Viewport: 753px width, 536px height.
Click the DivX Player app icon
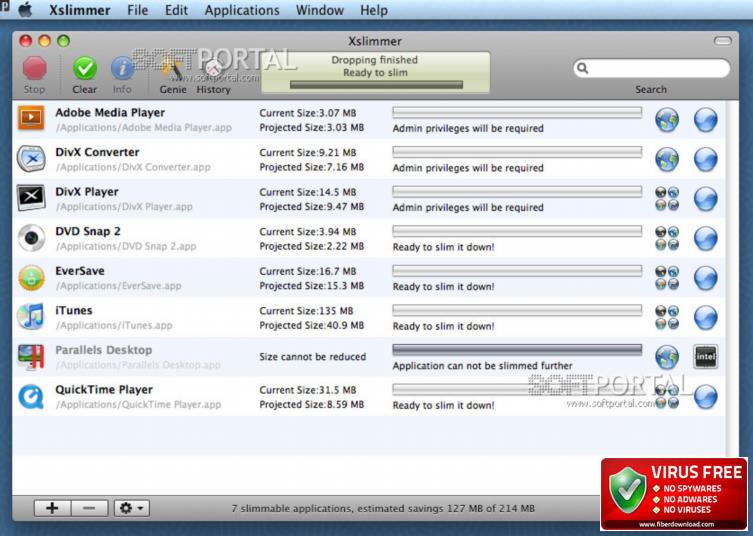pos(31,198)
